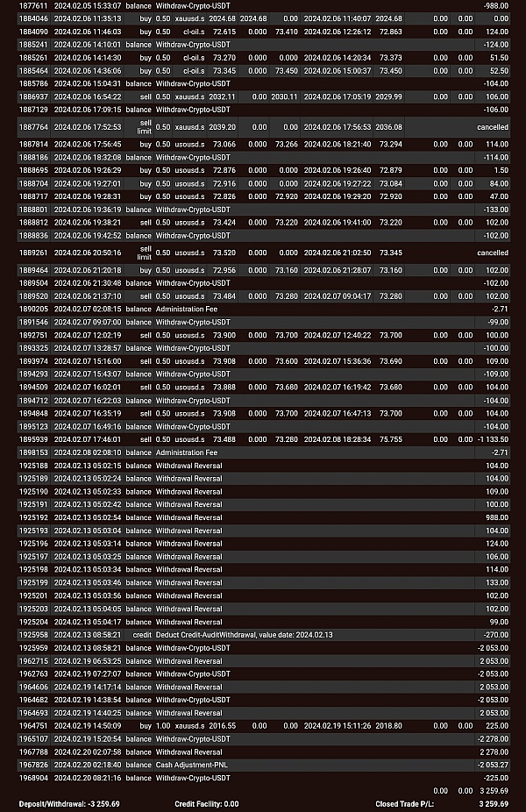Select the cancelled sell limit order 1887764
526x812 pixels.
[263, 127]
